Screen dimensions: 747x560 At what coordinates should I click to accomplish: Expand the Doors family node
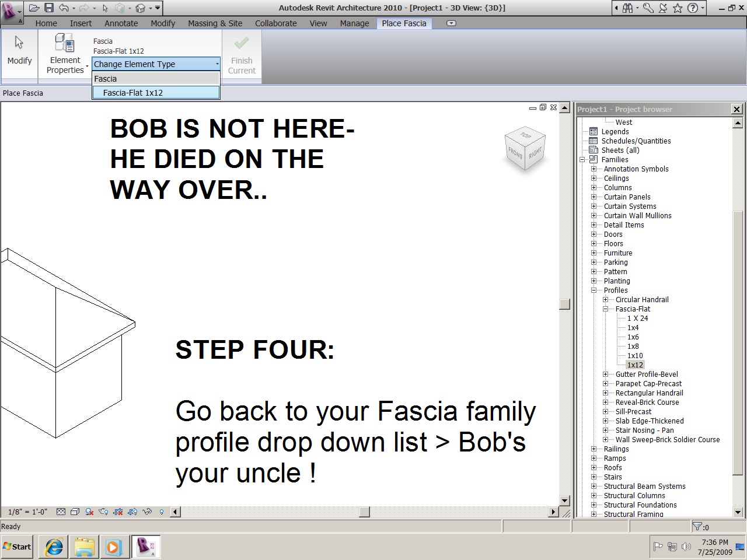[x=594, y=235]
